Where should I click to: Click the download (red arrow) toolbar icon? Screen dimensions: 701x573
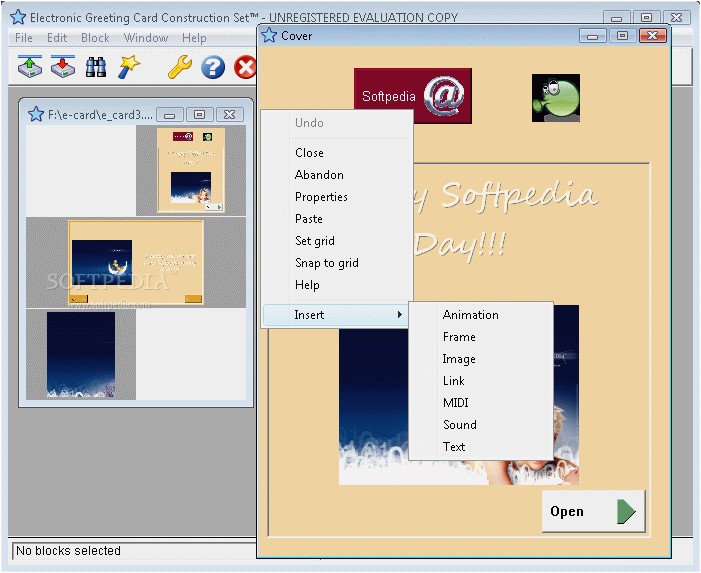click(x=63, y=67)
